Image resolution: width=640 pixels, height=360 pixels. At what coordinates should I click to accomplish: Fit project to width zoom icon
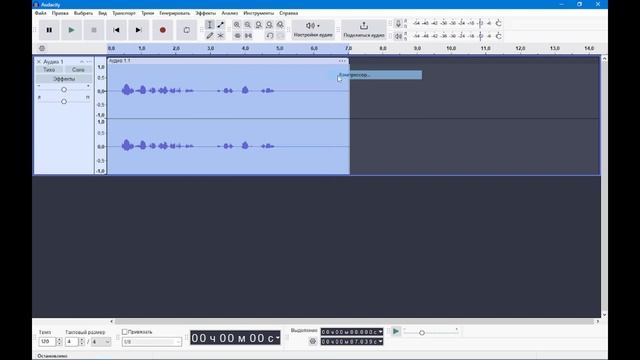tap(269, 25)
